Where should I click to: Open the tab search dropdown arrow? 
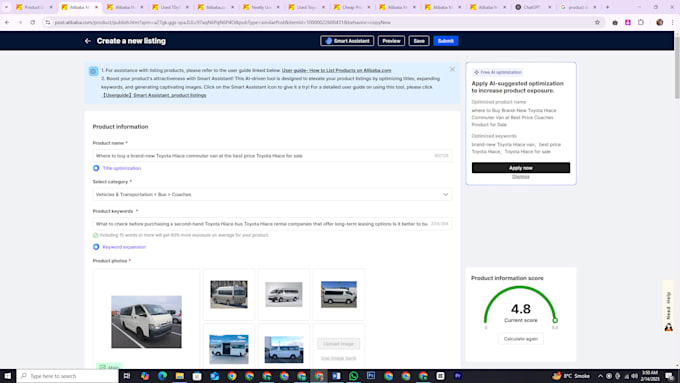coord(6,7)
